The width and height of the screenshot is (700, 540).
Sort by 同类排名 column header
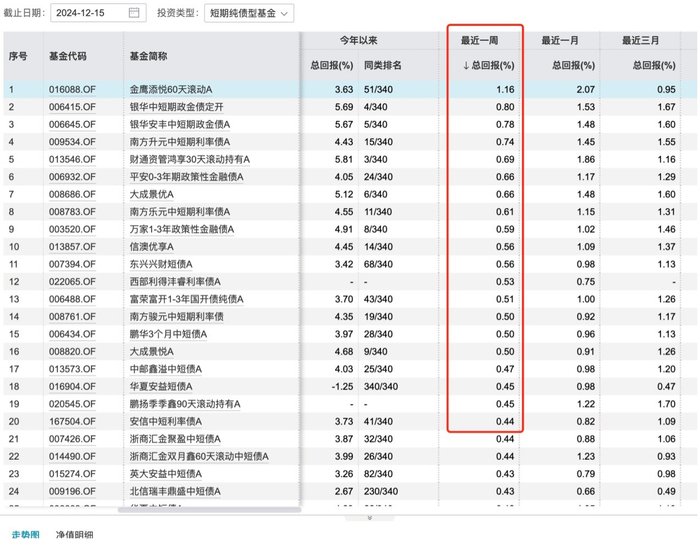[383, 66]
